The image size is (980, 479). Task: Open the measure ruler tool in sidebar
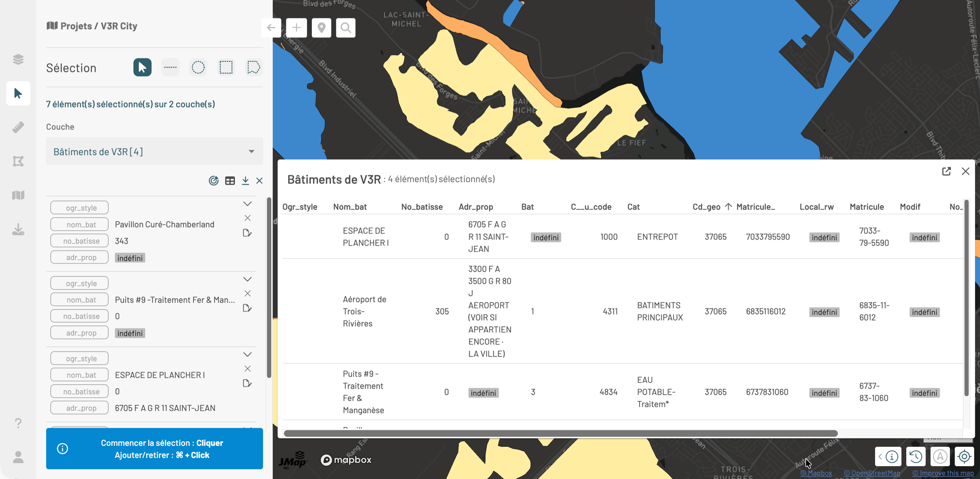(x=18, y=127)
